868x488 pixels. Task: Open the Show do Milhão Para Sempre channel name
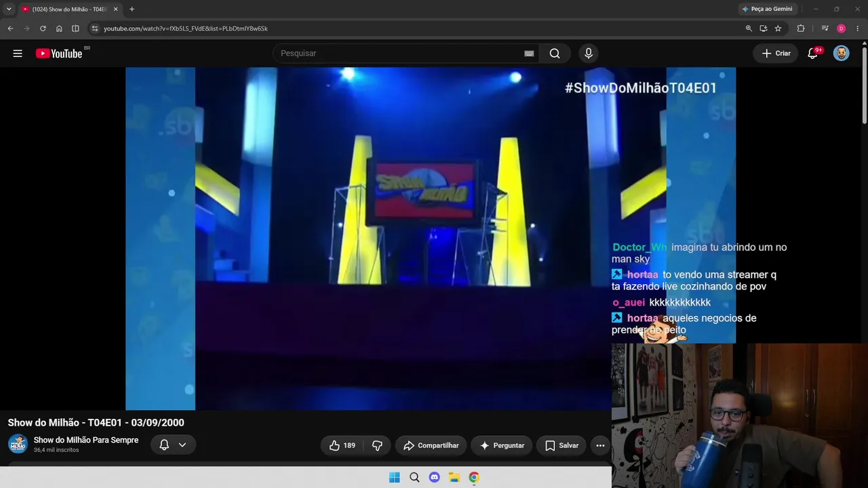click(x=86, y=441)
